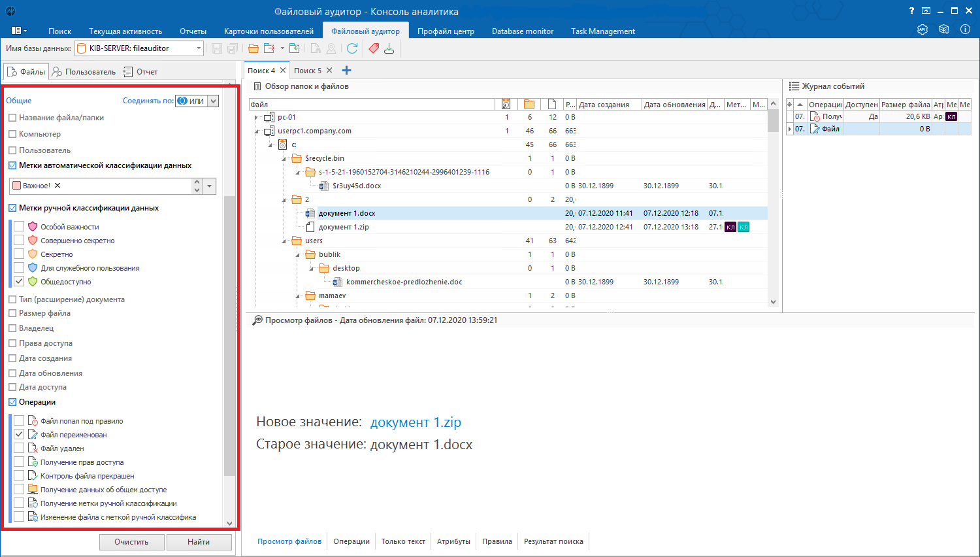Open the application menu icon at top-left
Screen dimensions: 980x557
20,31
